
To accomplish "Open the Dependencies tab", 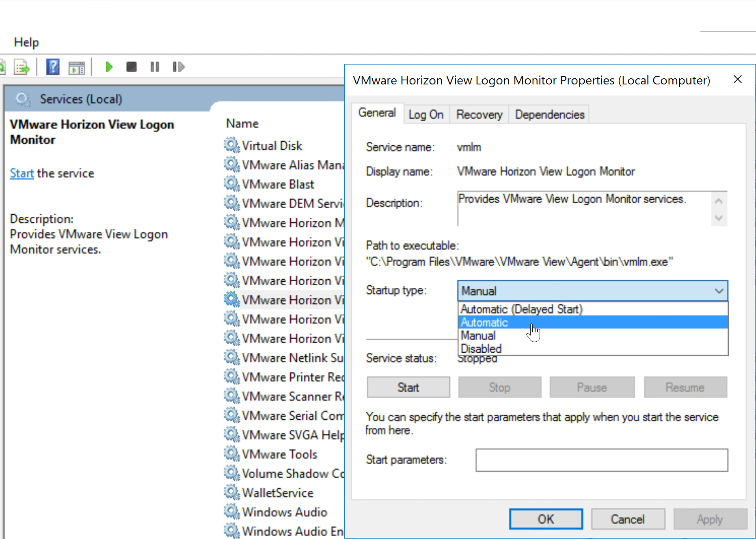I will pos(550,115).
